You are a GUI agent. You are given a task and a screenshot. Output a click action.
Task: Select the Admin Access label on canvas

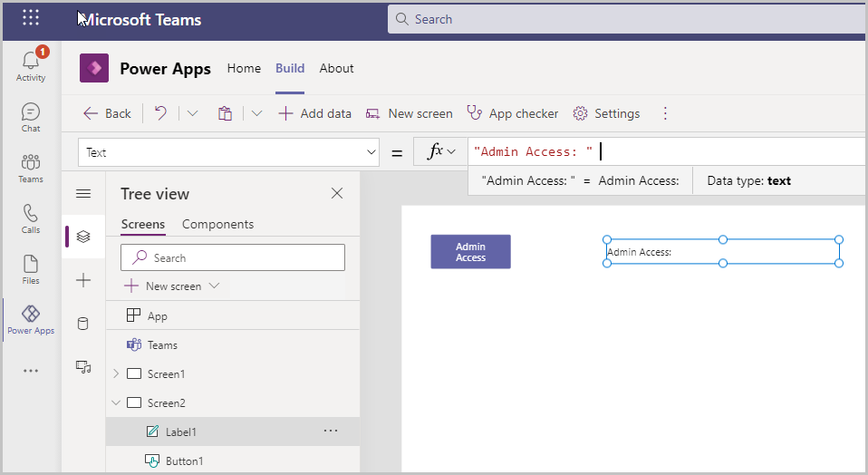point(722,251)
